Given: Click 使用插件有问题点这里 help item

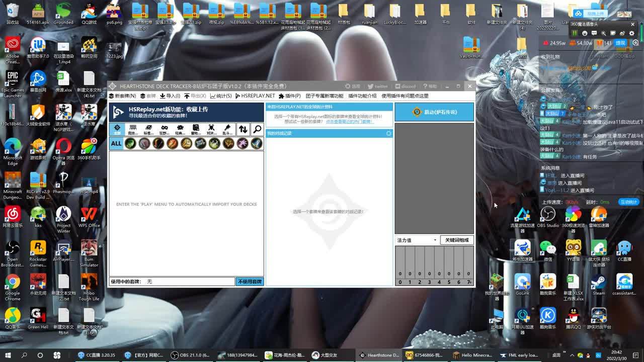Looking at the screenshot, I should coord(405,96).
